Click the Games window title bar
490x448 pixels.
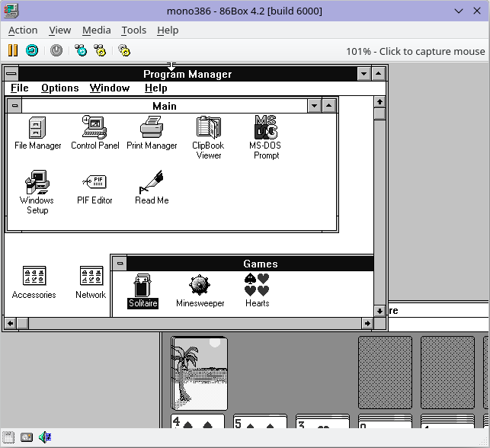[250, 264]
